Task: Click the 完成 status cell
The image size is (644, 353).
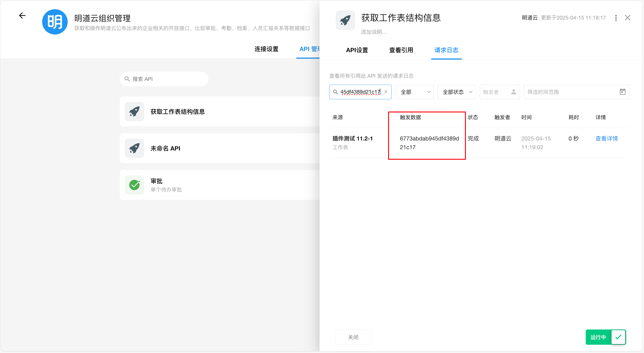Action: click(x=473, y=138)
